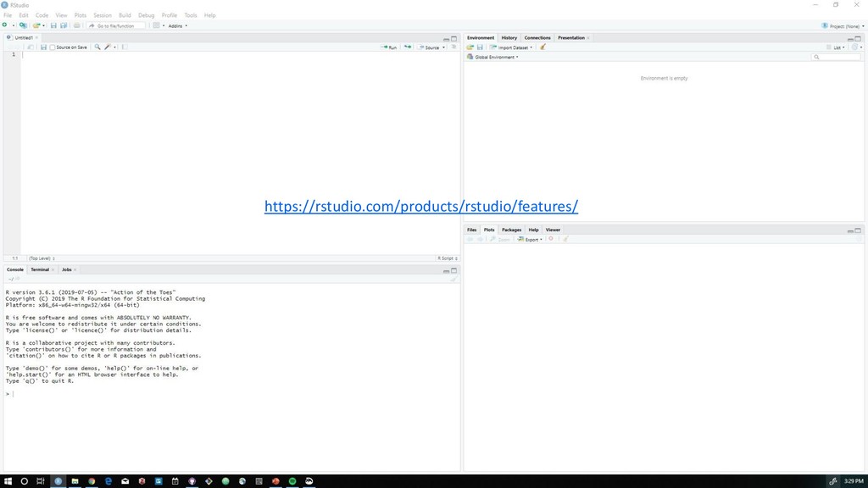Click the R Script file type selector
The width and height of the screenshot is (868, 488).
[448, 258]
